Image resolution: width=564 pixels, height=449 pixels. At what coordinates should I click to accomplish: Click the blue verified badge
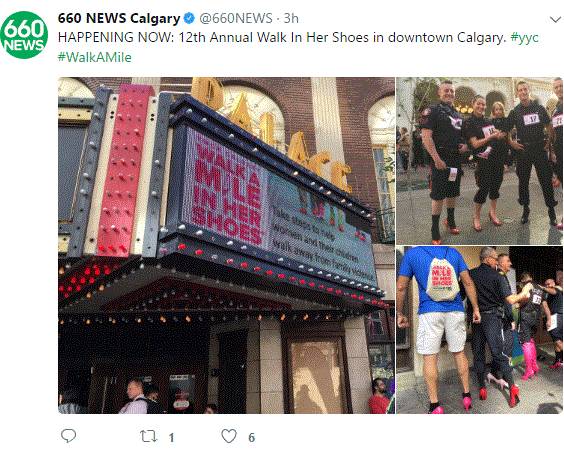coord(189,18)
